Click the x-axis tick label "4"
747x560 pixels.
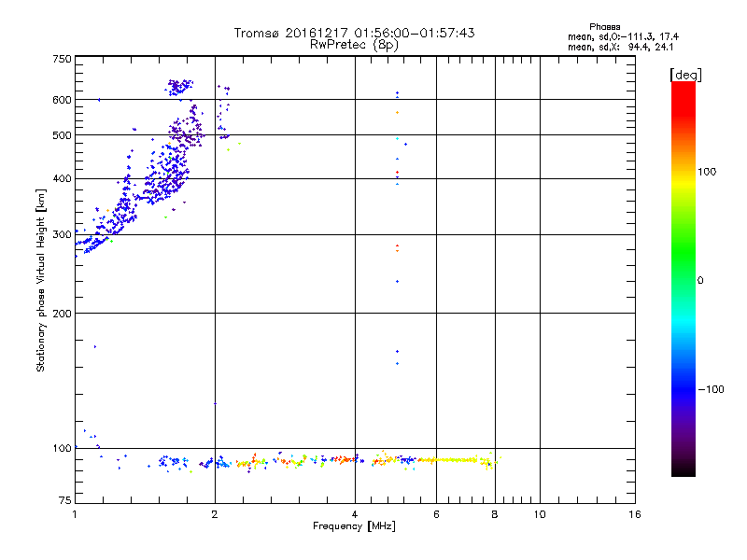(x=355, y=514)
